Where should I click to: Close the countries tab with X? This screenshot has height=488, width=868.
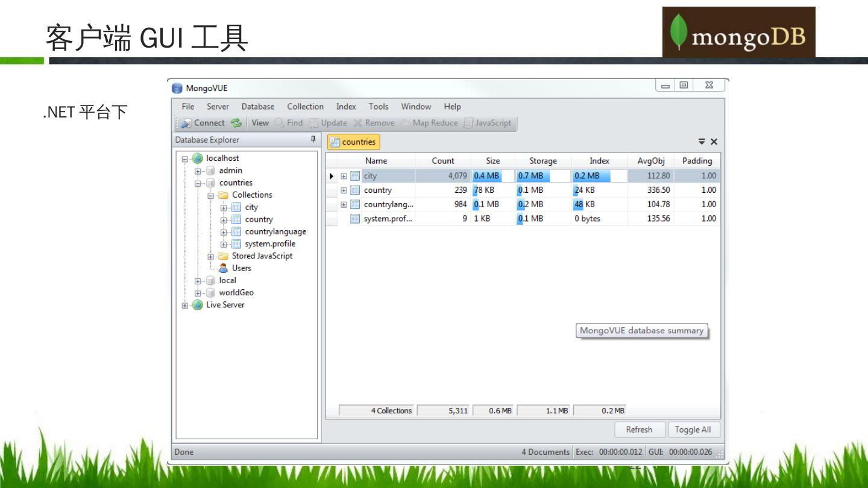click(x=714, y=142)
